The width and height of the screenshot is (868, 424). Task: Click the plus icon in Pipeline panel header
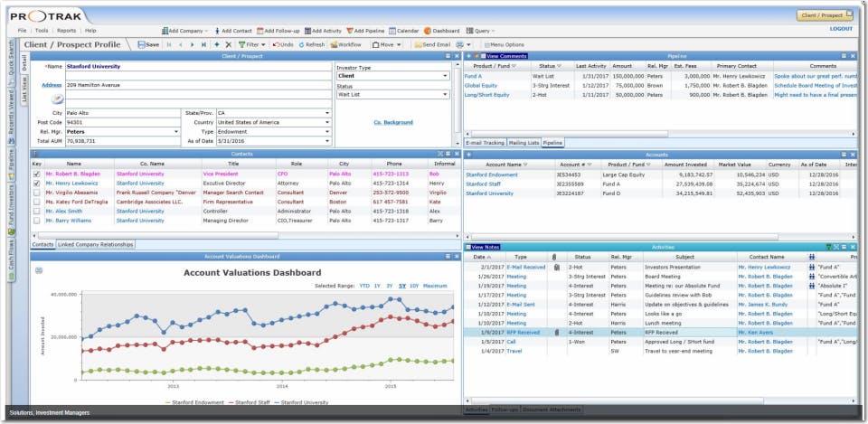click(468, 56)
